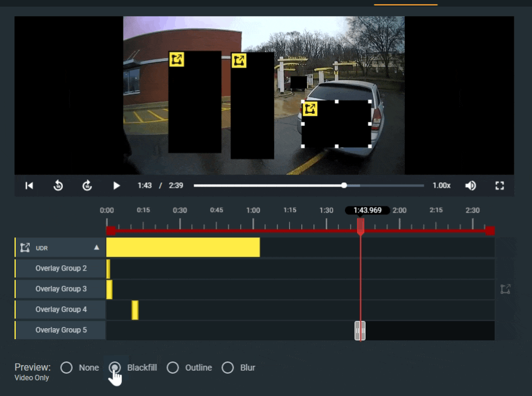Click the Overlay Group 5 segment handle
The image size is (532, 396).
pos(360,331)
